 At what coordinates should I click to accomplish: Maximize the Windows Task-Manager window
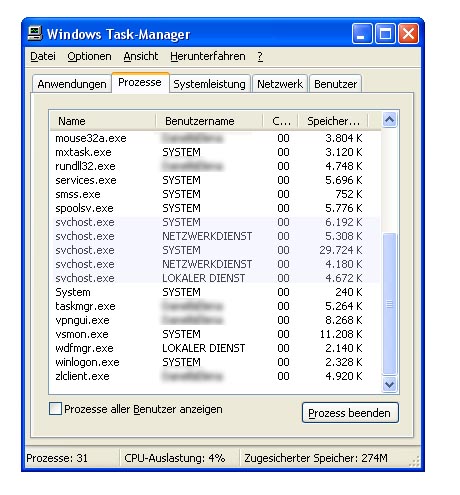385,33
